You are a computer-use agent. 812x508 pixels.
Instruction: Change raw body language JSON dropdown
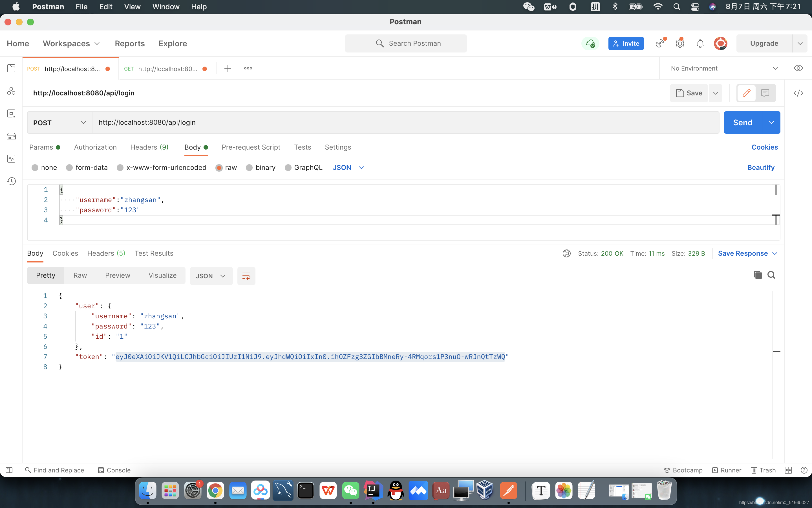(348, 168)
